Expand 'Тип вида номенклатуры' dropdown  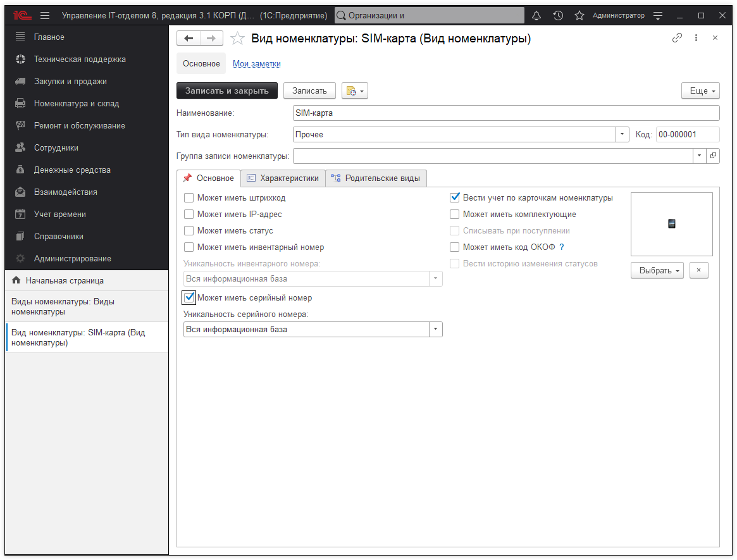point(622,134)
